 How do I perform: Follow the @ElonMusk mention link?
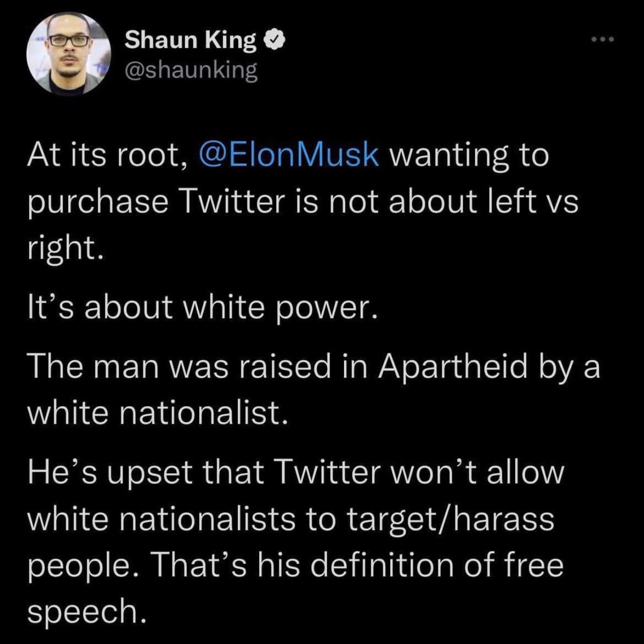coord(289,155)
